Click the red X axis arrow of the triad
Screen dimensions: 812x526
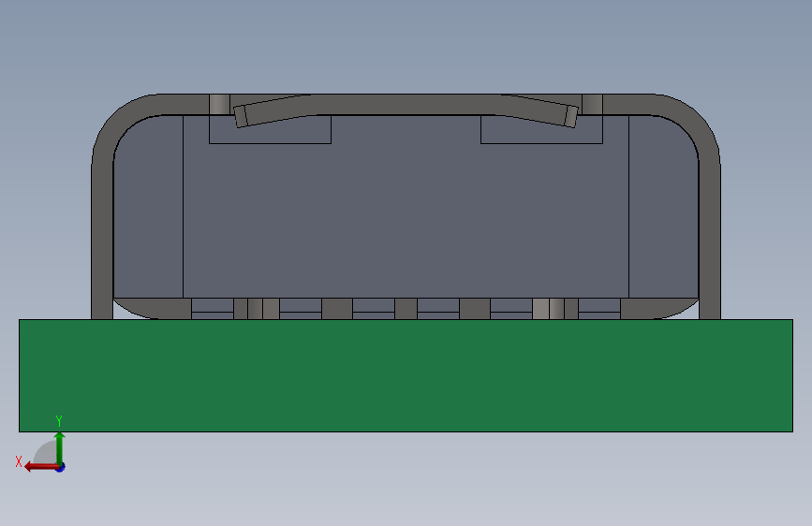pos(40,467)
